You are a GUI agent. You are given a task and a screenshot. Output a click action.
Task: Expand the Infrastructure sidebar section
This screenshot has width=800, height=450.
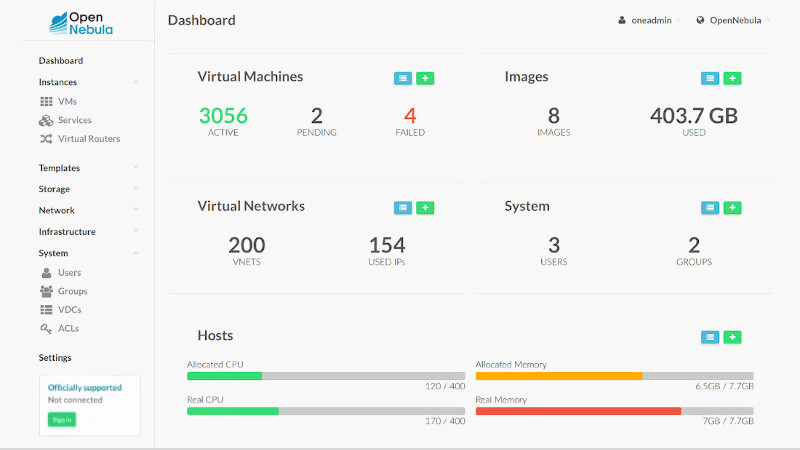click(135, 231)
